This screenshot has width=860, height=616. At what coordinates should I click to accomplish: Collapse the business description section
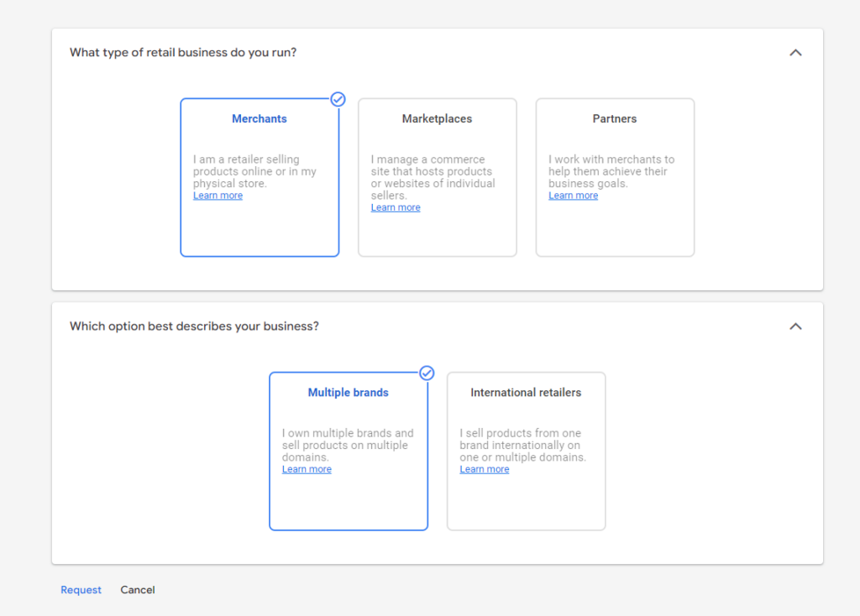[x=795, y=326]
